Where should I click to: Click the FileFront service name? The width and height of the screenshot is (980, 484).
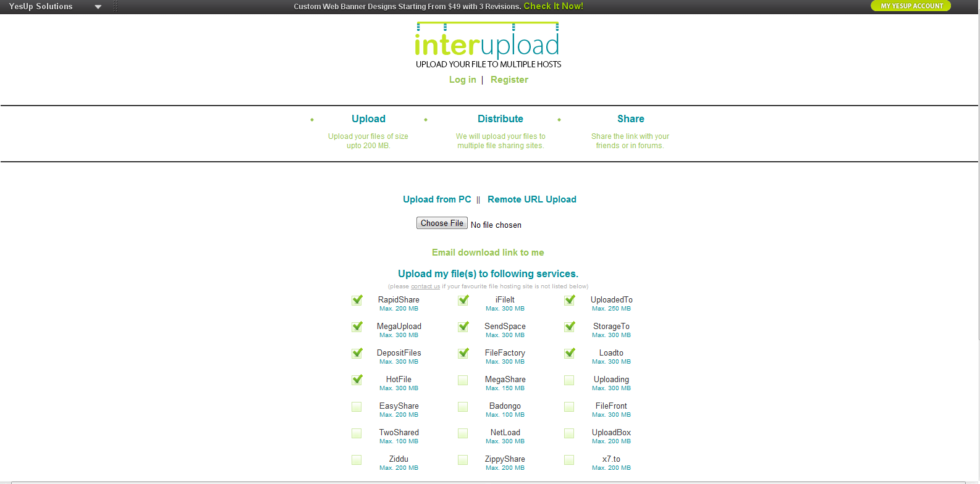(611, 406)
